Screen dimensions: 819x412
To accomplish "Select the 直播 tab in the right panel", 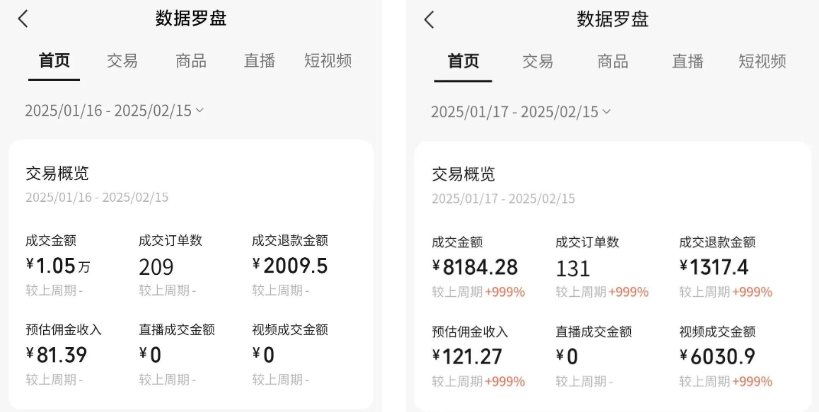I will tap(688, 62).
